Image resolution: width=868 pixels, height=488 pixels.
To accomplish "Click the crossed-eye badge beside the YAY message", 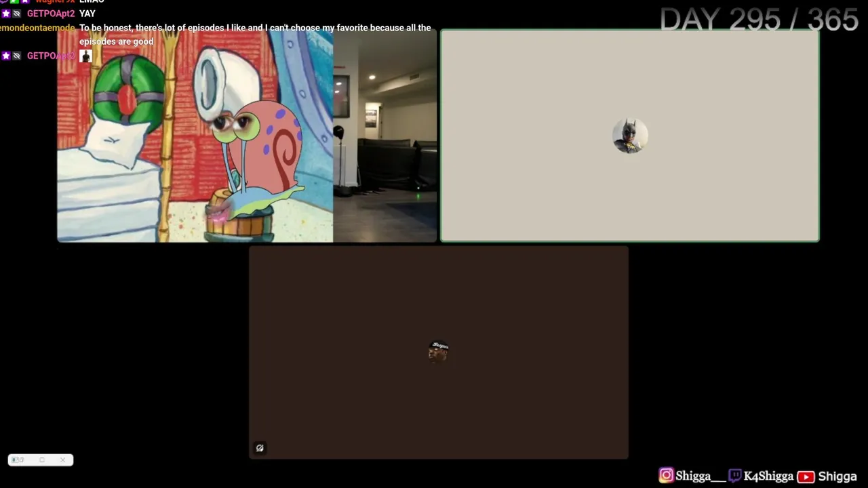I will pyautogui.click(x=17, y=14).
